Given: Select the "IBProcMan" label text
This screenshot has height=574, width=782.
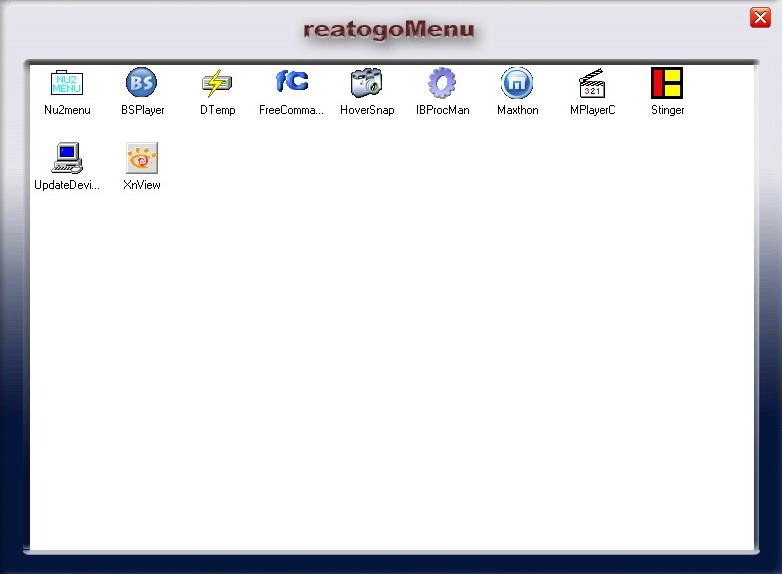Looking at the screenshot, I should (442, 110).
